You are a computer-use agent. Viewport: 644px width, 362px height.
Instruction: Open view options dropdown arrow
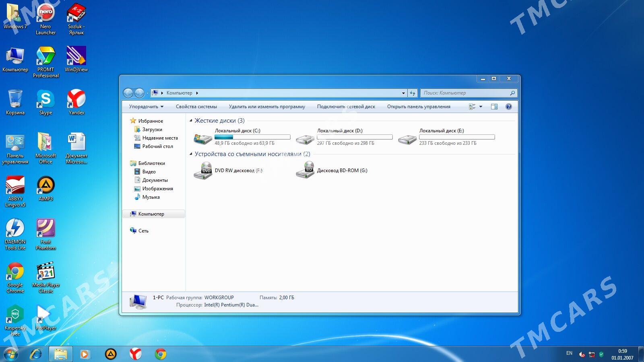point(481,107)
